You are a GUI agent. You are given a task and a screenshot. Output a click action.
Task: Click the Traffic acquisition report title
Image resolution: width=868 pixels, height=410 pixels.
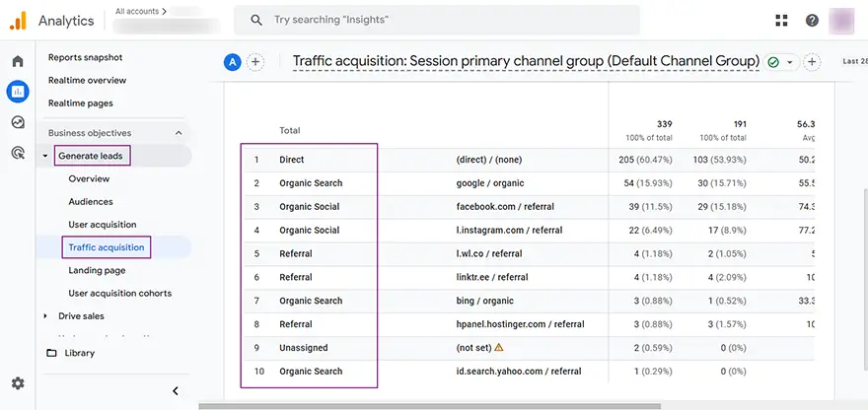pyautogui.click(x=526, y=61)
